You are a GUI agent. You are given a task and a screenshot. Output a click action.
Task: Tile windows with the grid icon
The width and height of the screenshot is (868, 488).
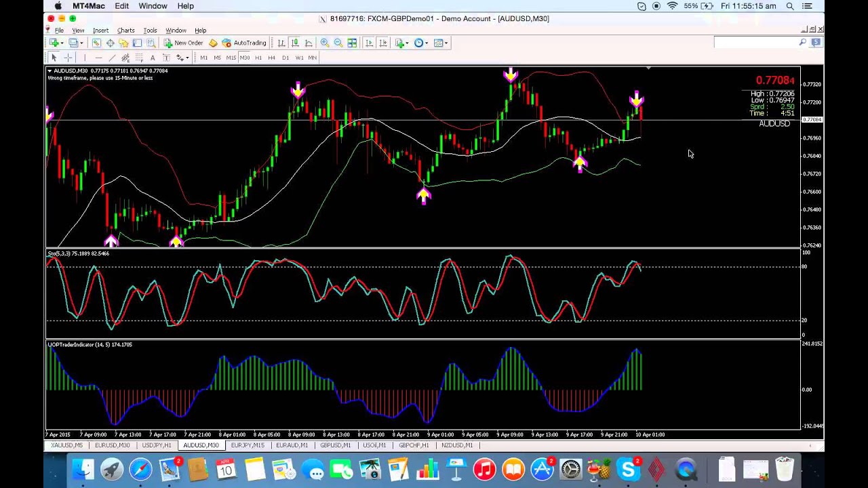click(x=352, y=43)
